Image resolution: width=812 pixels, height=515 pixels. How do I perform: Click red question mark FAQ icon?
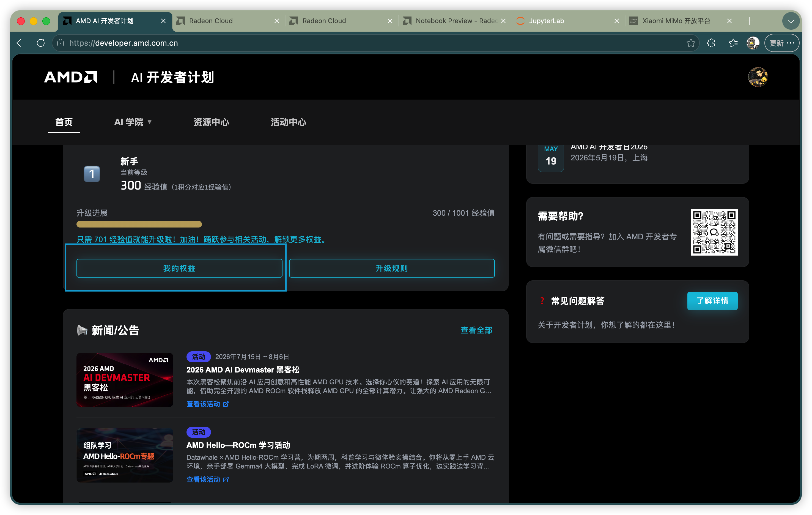[542, 300]
